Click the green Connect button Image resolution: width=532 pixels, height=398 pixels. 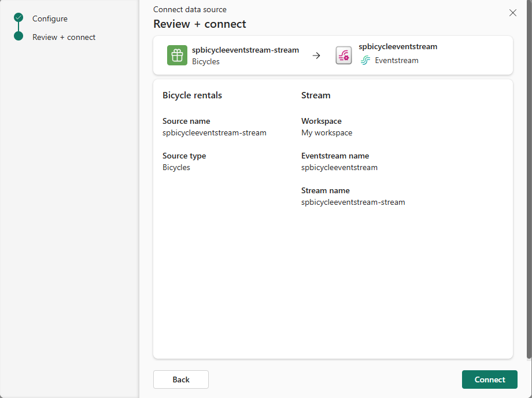pyautogui.click(x=489, y=379)
